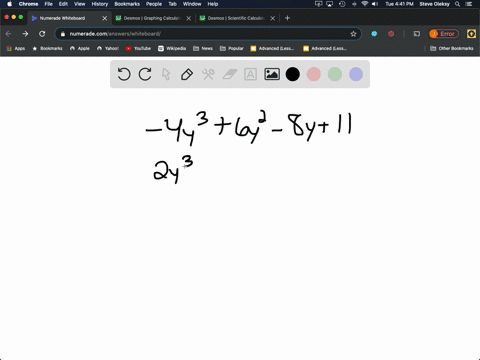Redo the whiteboard stroke
480x360 pixels.
click(x=145, y=74)
